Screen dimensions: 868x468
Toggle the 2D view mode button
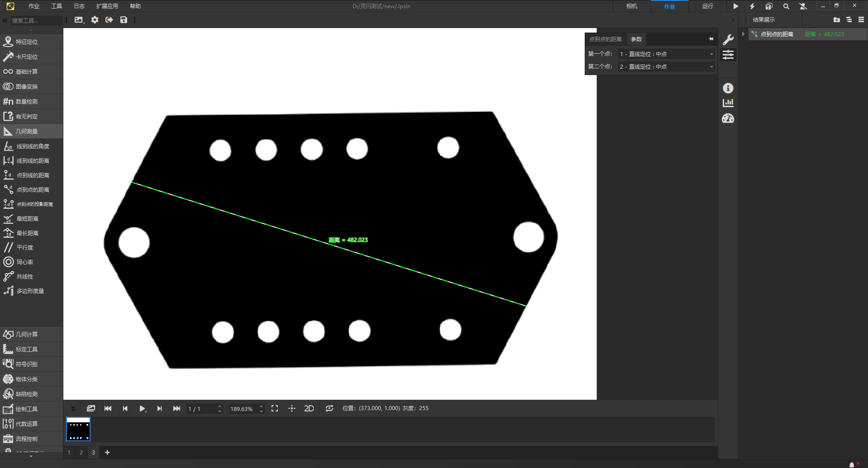click(x=309, y=408)
